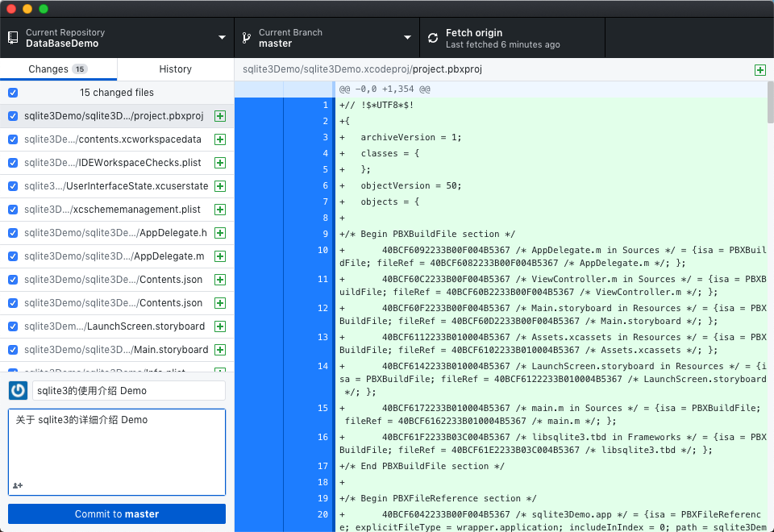Click the commit summary input field
The height and width of the screenshot is (532, 774).
click(129, 390)
